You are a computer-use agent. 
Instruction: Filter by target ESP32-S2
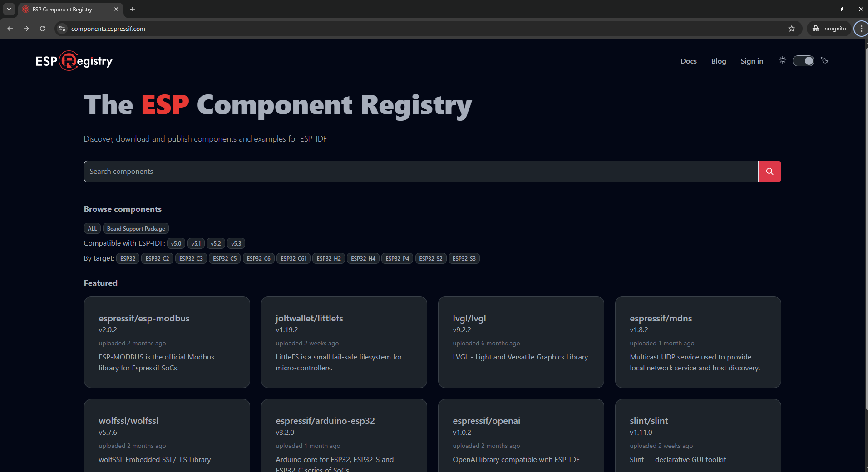pyautogui.click(x=431, y=259)
